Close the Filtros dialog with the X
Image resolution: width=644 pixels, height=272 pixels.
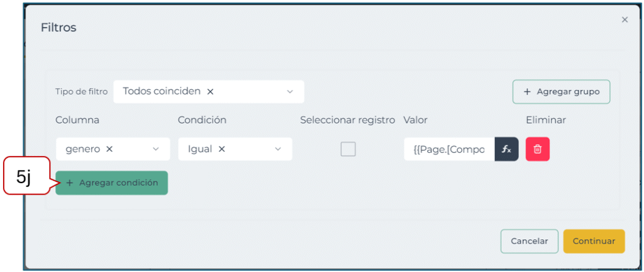pos(625,20)
